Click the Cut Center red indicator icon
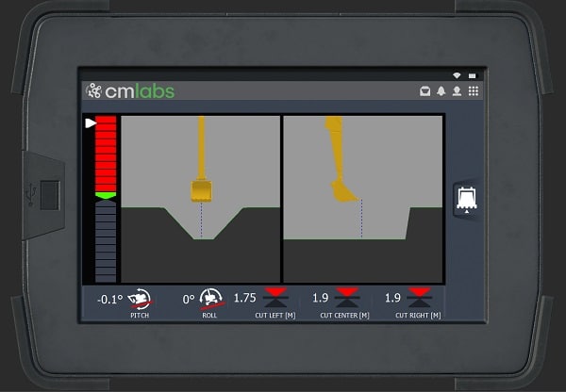This screenshot has height=392, width=566. click(x=347, y=298)
